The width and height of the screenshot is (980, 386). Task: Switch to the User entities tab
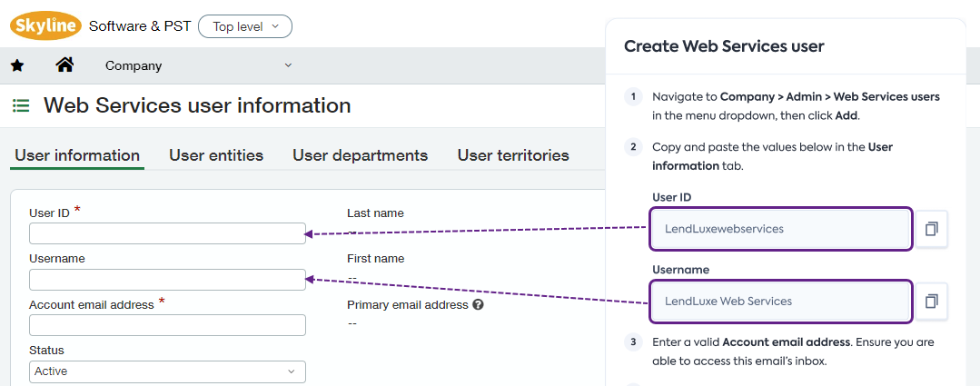tap(216, 155)
